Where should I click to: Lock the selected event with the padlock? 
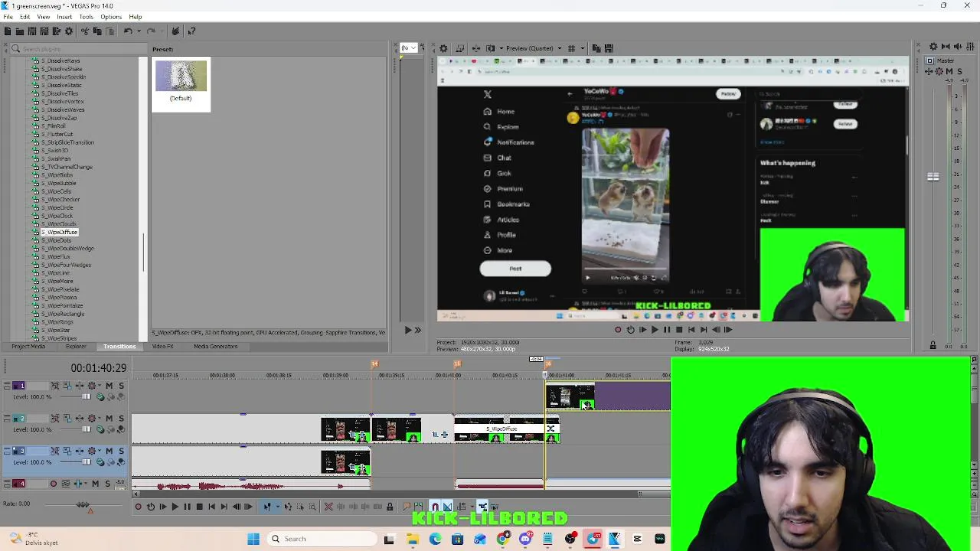coord(390,507)
